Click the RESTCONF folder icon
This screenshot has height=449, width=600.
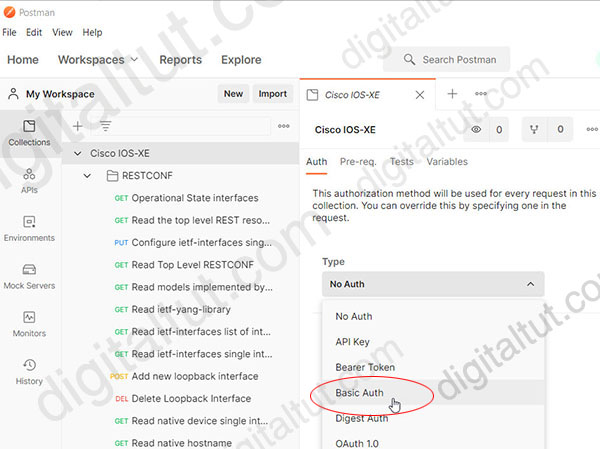tap(112, 176)
